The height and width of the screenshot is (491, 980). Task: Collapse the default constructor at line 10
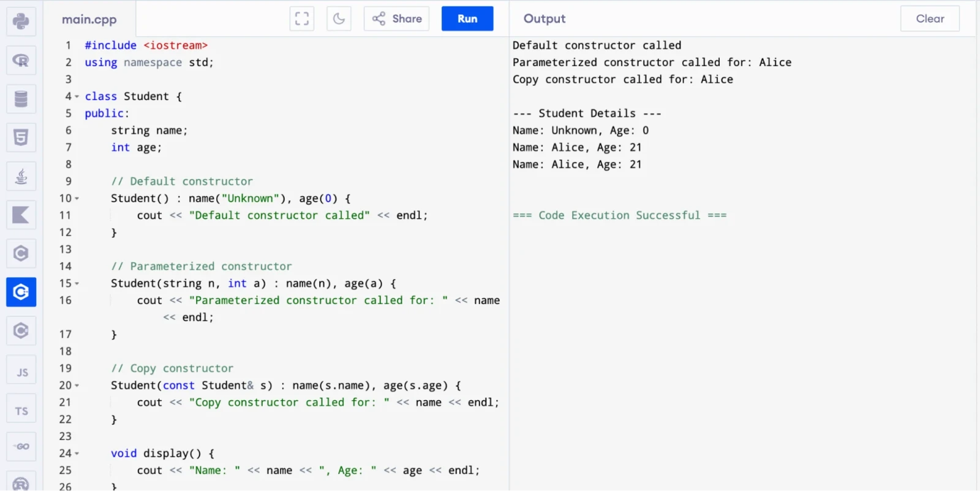pyautogui.click(x=77, y=199)
